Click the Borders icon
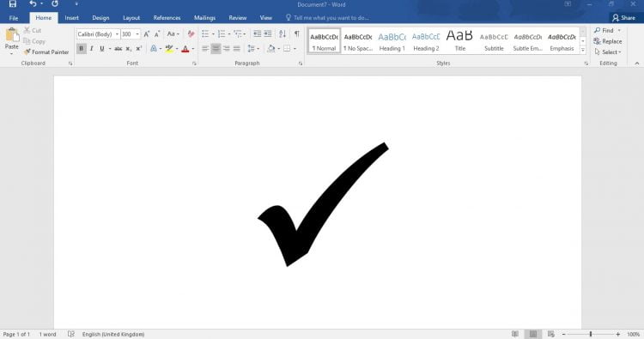 click(287, 48)
